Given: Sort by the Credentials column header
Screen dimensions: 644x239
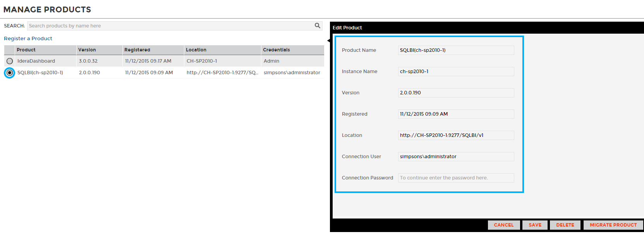Looking at the screenshot, I should 292,50.
